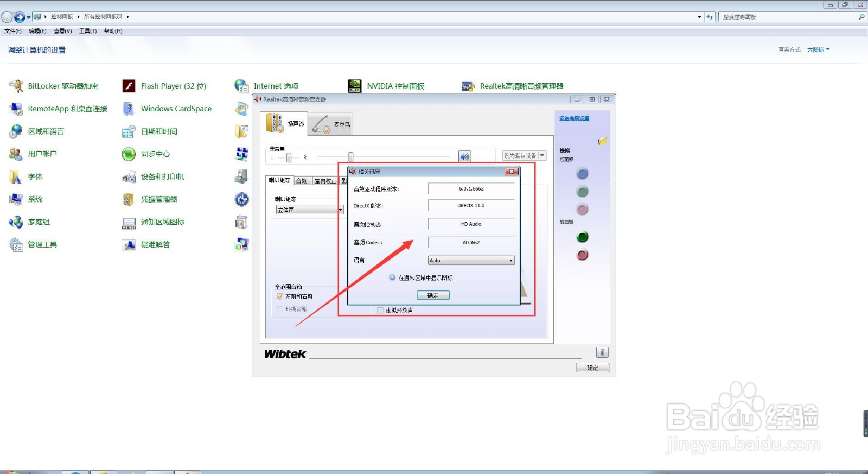The width and height of the screenshot is (868, 474).
Task: Click the DirectX 11.0 value field
Action: click(471, 206)
